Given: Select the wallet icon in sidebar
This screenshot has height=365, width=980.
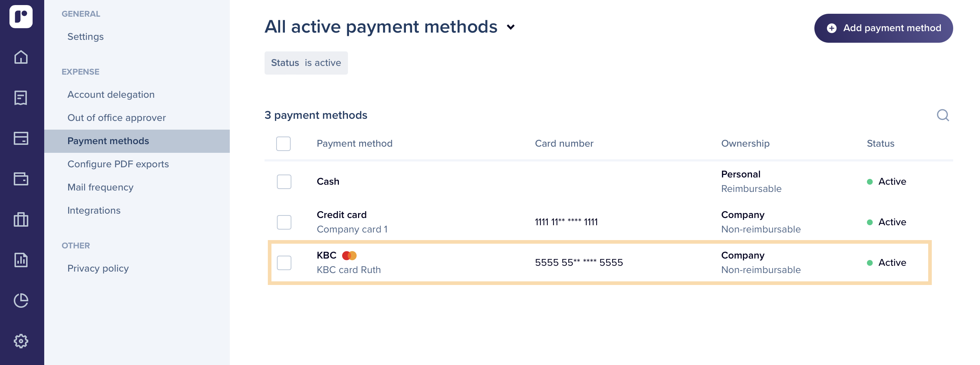Looking at the screenshot, I should pos(21,179).
